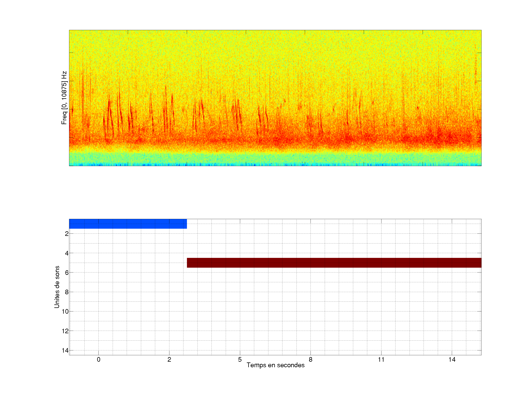The width and height of the screenshot is (532, 399).
Task: Click x-axis tick label 5
Action: pyautogui.click(x=240, y=359)
